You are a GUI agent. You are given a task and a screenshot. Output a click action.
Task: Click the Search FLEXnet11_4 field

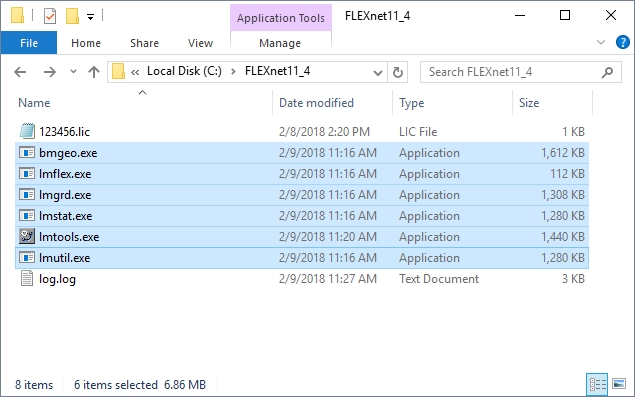[x=514, y=72]
